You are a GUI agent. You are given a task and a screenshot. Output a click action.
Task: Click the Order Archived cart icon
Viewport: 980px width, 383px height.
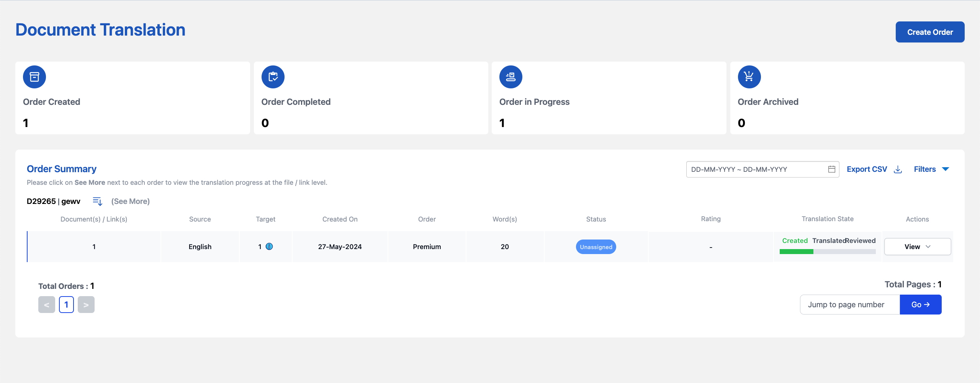click(749, 77)
